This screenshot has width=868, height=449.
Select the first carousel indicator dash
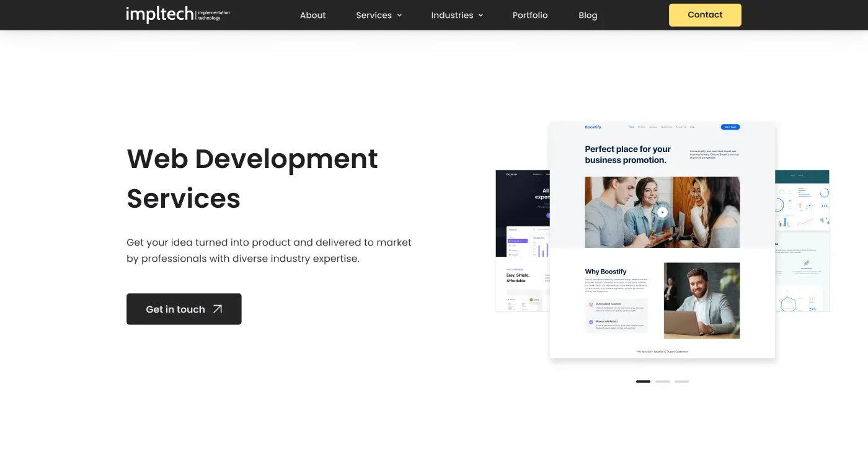pos(643,381)
